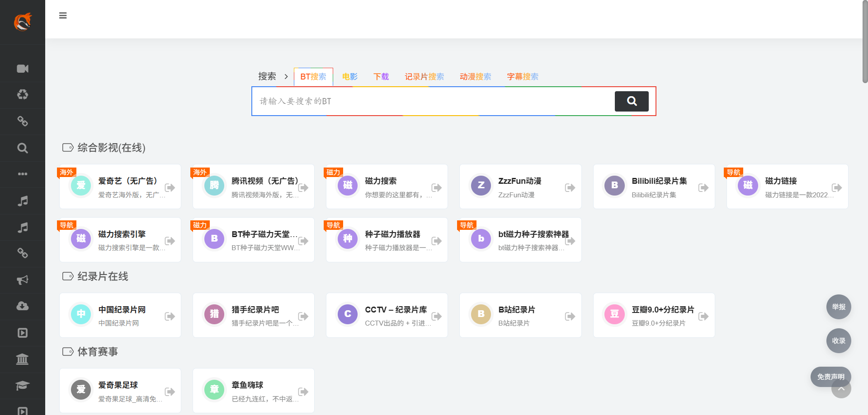This screenshot has height=415, width=868.
Task: Open the video camera sidebar category
Action: pyautogui.click(x=23, y=69)
